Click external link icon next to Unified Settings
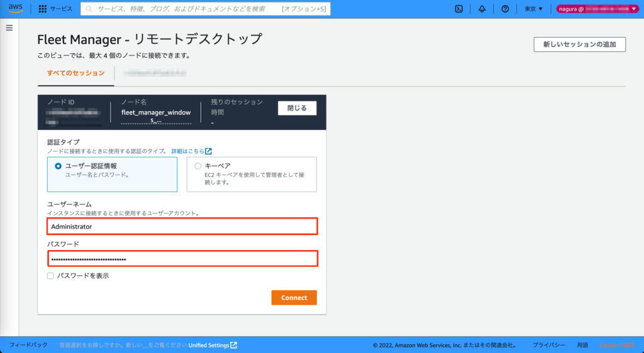The width and height of the screenshot is (644, 353). tap(234, 345)
